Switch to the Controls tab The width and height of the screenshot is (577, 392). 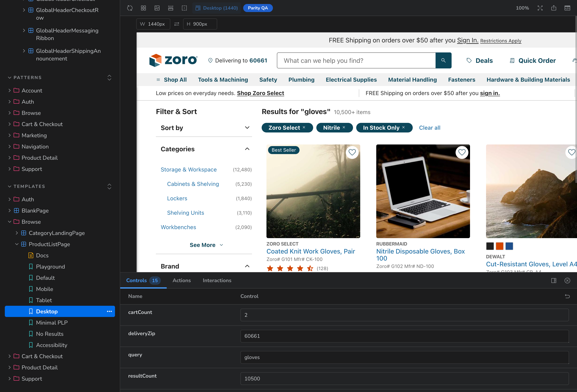(143, 280)
